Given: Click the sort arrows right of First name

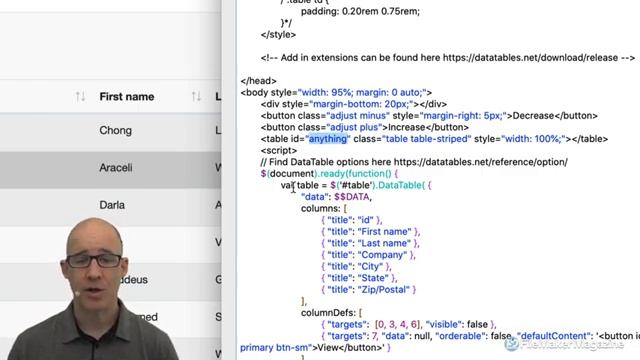Looking at the screenshot, I should (x=196, y=97).
